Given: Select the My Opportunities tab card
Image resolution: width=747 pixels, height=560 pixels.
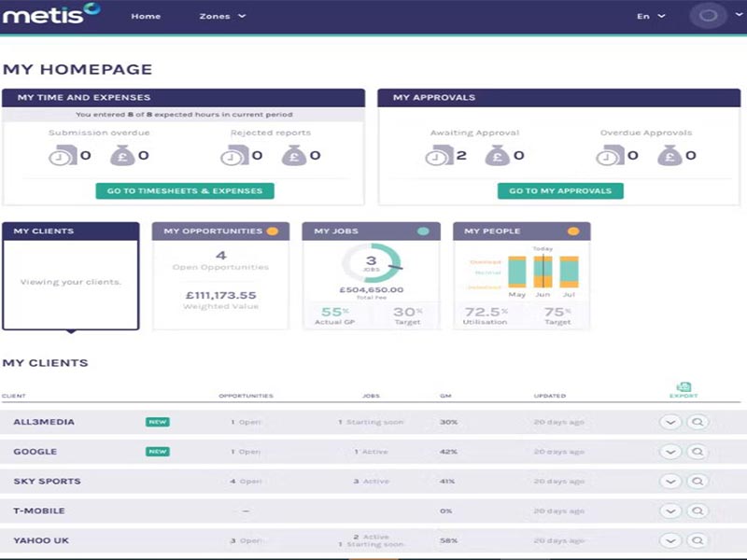Looking at the screenshot, I should click(220, 275).
